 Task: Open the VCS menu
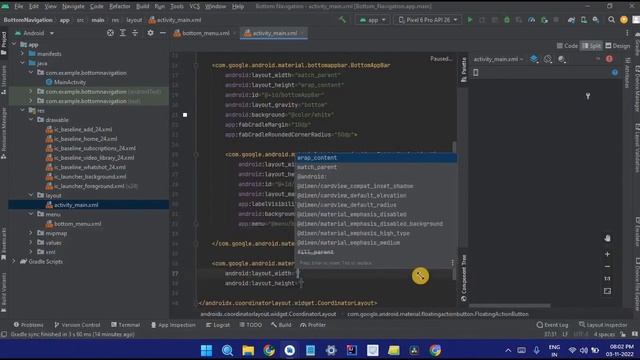[x=195, y=6]
